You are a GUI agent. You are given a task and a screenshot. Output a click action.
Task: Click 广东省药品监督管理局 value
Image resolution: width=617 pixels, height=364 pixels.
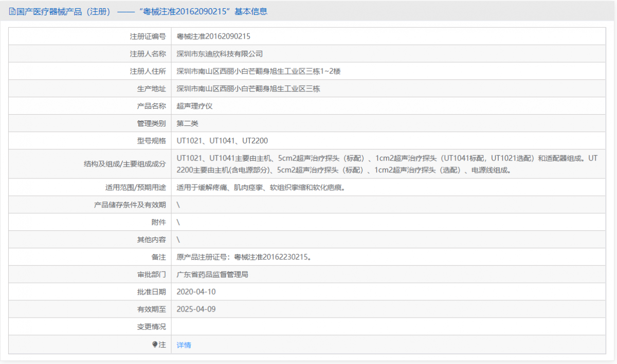point(212,275)
